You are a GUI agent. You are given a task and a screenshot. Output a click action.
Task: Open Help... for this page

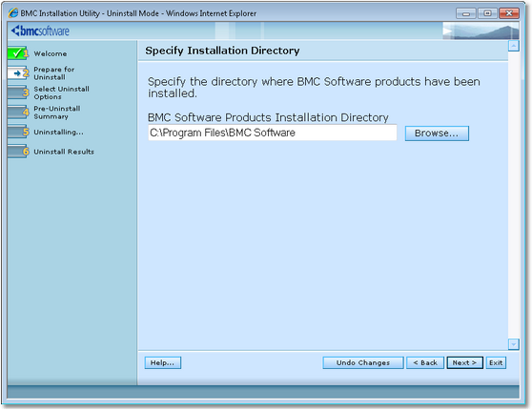162,362
